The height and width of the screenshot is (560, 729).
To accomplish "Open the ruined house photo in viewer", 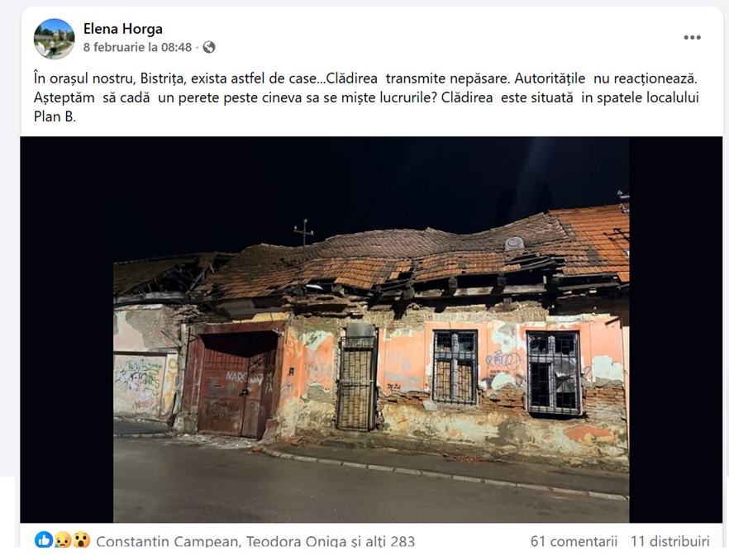I will pos(371,330).
